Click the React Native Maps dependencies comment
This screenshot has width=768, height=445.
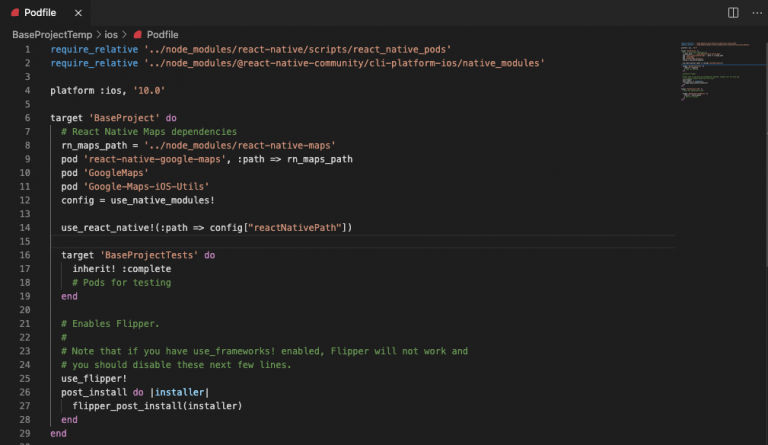(149, 132)
